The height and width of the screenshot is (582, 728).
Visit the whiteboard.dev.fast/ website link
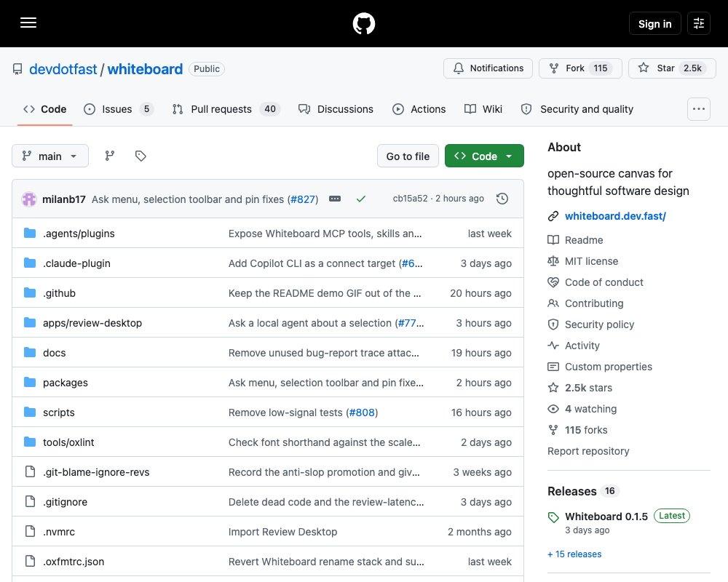(615, 216)
